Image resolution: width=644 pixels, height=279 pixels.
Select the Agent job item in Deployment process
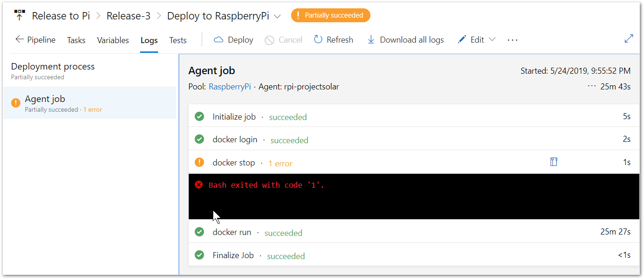(89, 103)
